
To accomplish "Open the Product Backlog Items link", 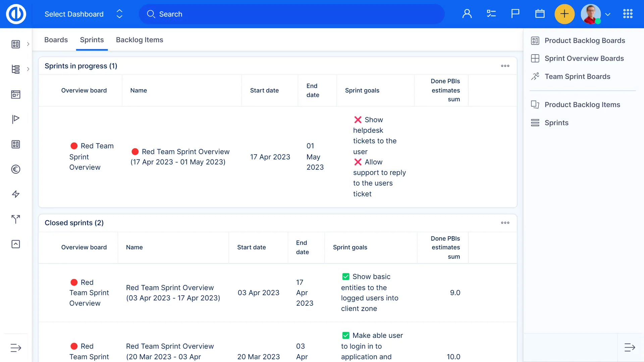I will coord(582,105).
